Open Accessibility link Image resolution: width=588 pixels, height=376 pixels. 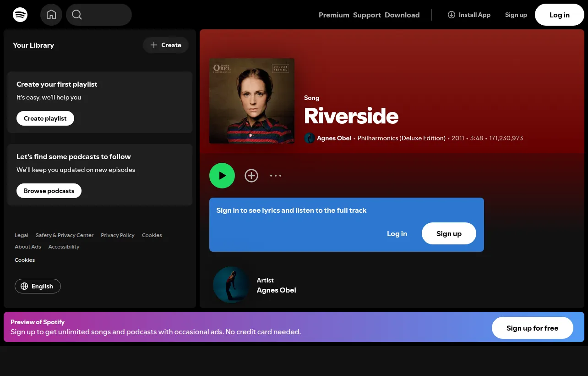pyautogui.click(x=64, y=247)
